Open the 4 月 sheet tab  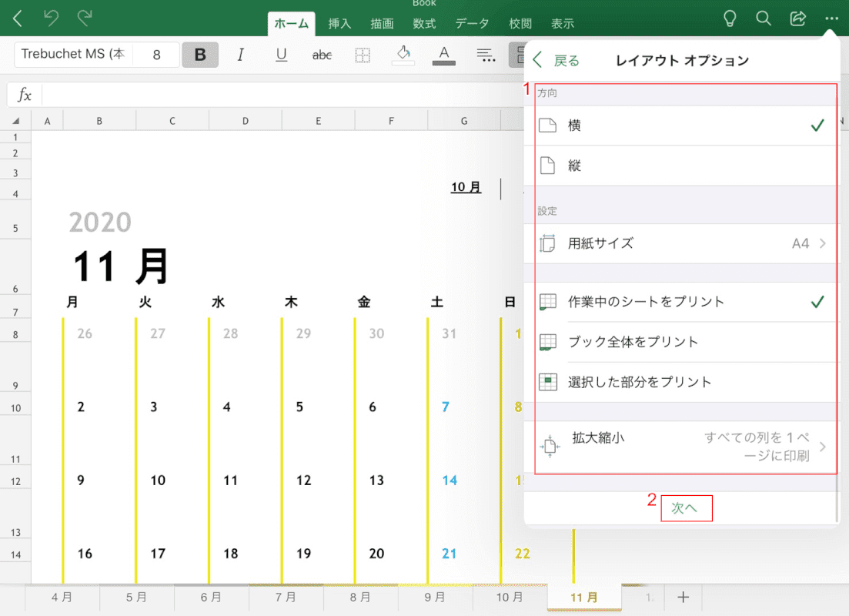62,598
